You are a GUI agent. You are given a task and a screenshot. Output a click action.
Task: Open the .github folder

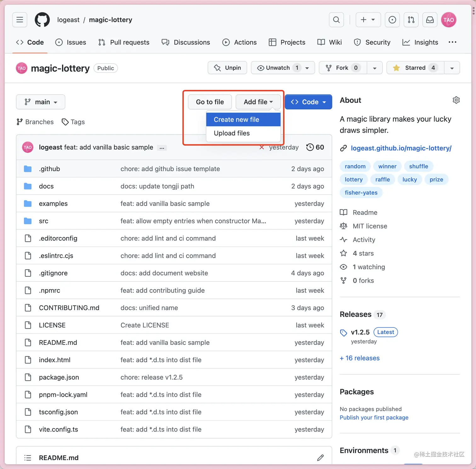pos(49,169)
